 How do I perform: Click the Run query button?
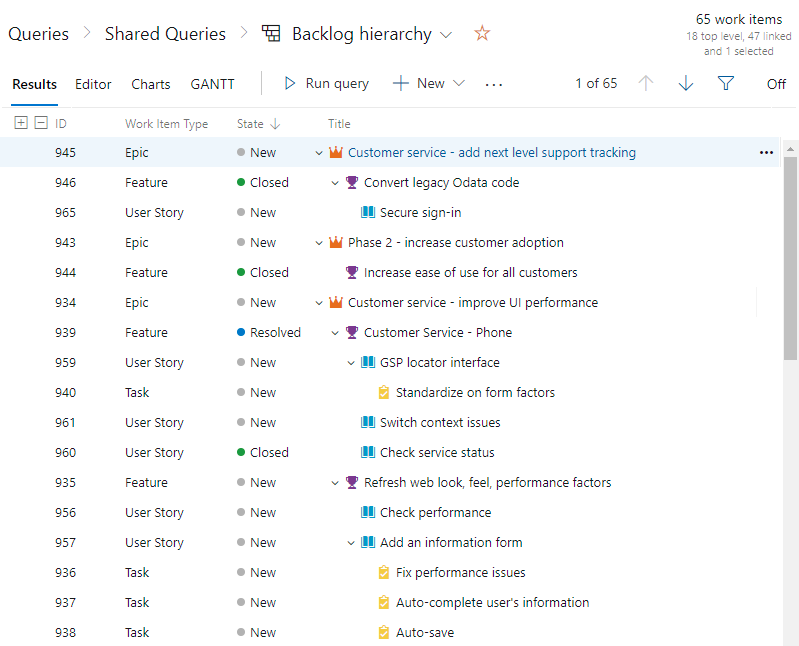coord(327,83)
